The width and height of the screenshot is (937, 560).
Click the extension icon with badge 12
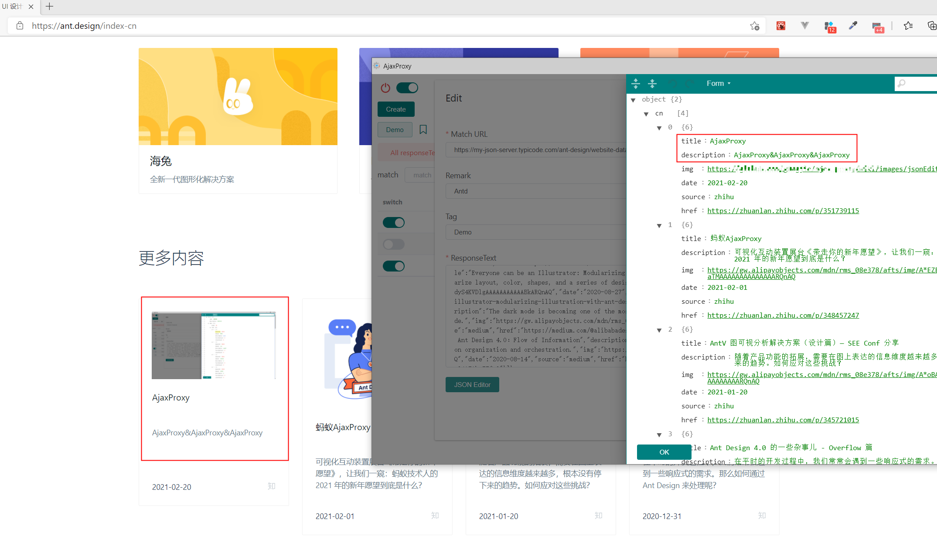[x=830, y=27]
